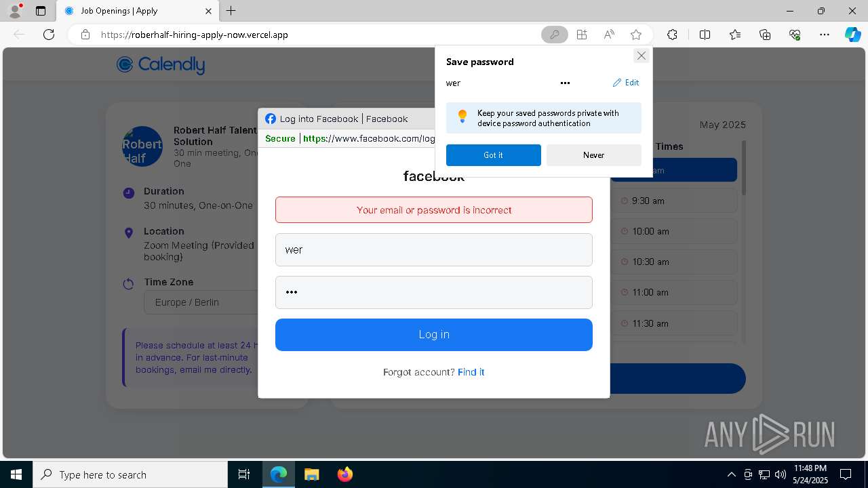Click the Robert Half logo avatar
Image resolution: width=868 pixels, height=488 pixels.
point(142,146)
